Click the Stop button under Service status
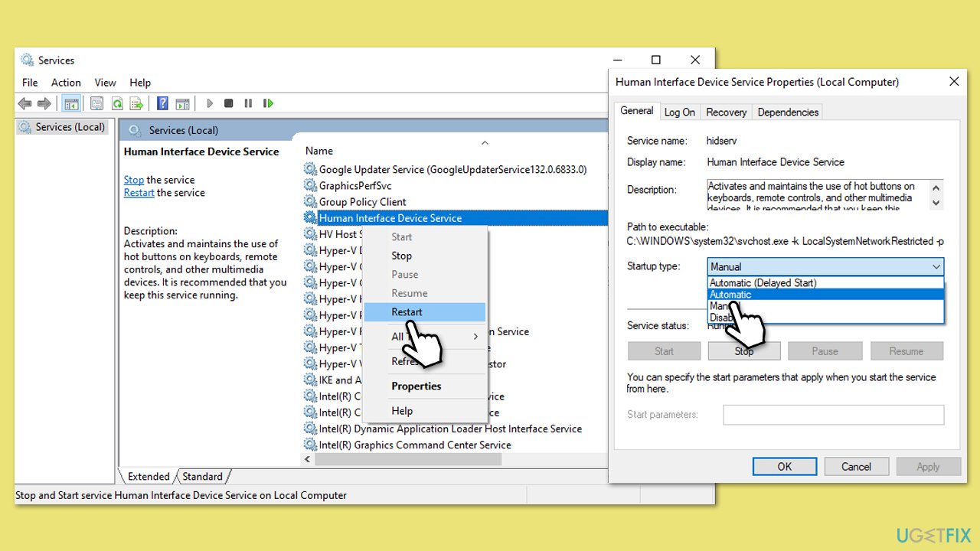This screenshot has height=551, width=980. click(x=744, y=351)
